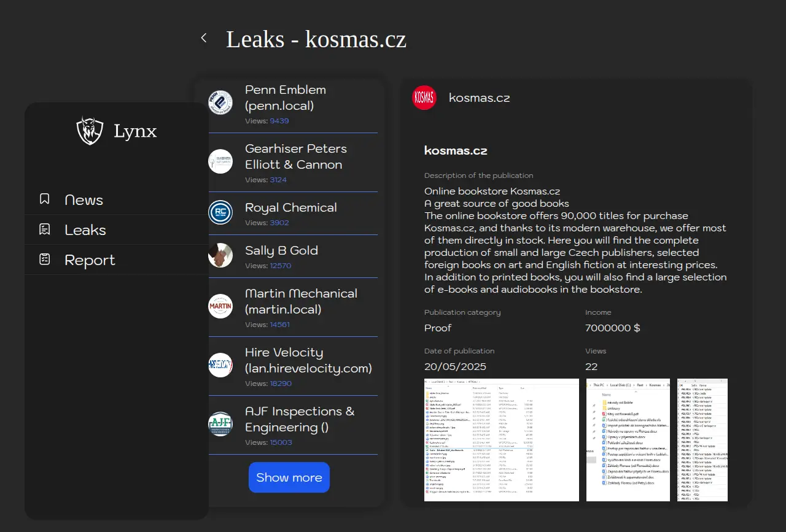The image size is (786, 532).
Task: Click the view count 3902 under Royal Chemical
Action: pos(279,223)
